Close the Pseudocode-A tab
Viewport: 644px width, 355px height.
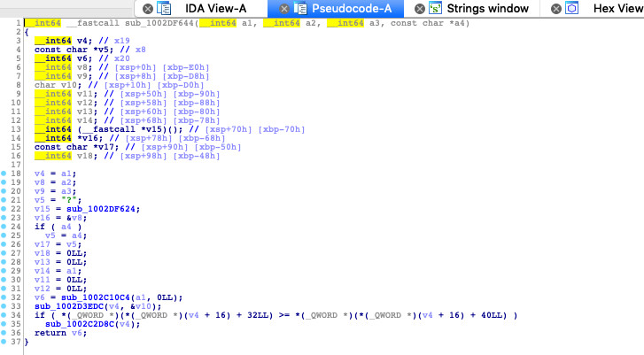pyautogui.click(x=283, y=9)
